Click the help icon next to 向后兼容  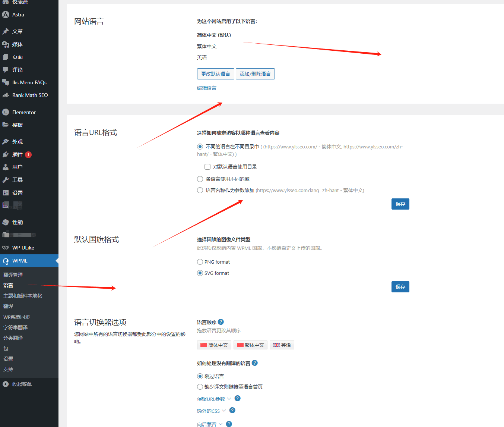[x=229, y=424]
